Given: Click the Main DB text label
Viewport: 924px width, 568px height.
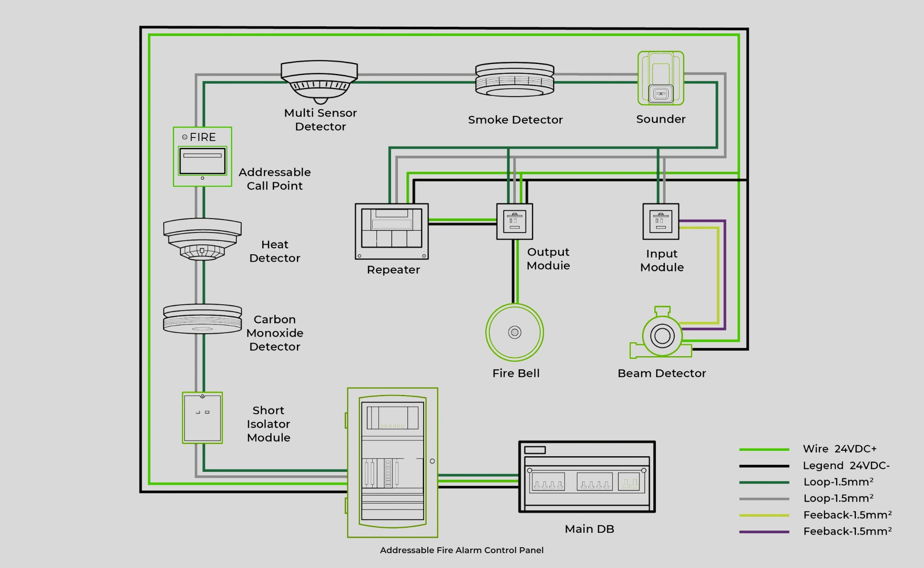Looking at the screenshot, I should click(589, 529).
